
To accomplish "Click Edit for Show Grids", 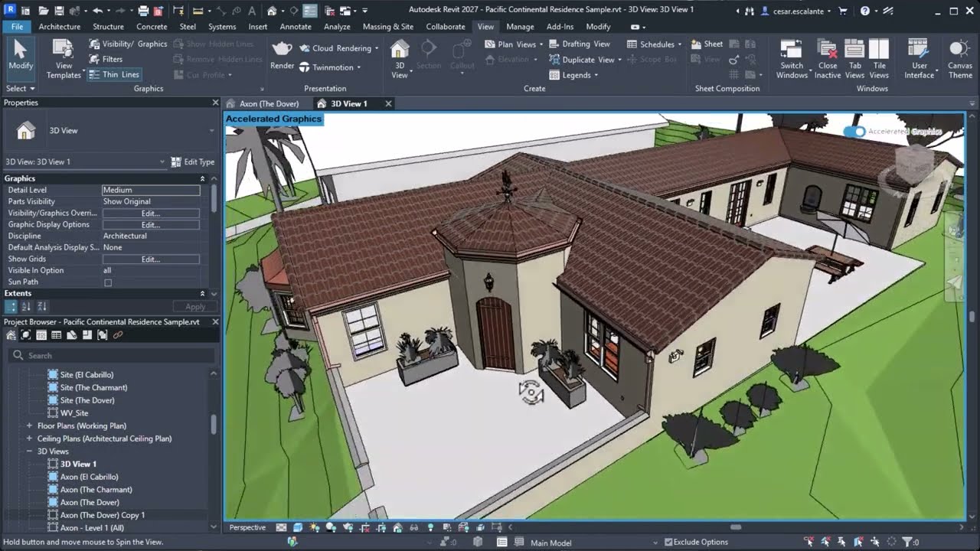I will (x=151, y=259).
